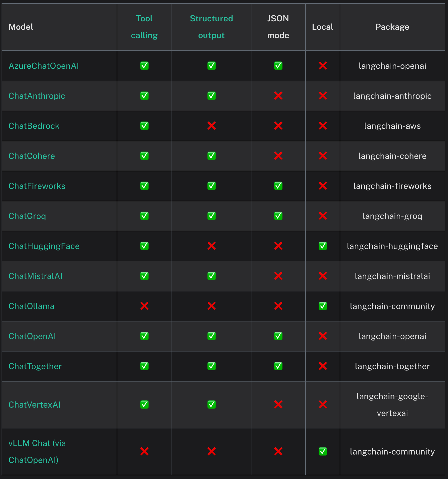
Task: Click the red X under ChatAnthropic JSON mode
Action: click(x=278, y=96)
